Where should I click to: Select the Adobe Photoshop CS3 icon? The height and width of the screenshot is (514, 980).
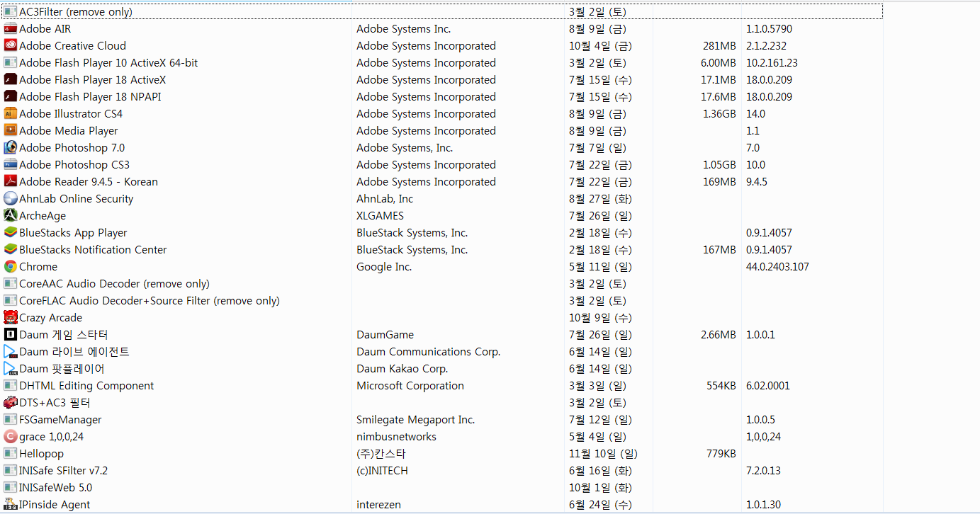pos(10,165)
